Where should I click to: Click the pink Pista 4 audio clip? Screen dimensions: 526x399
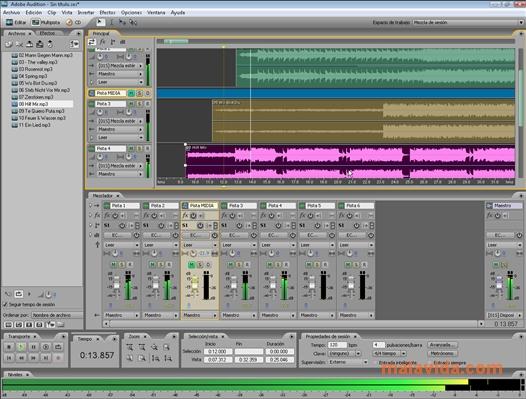pyautogui.click(x=350, y=162)
